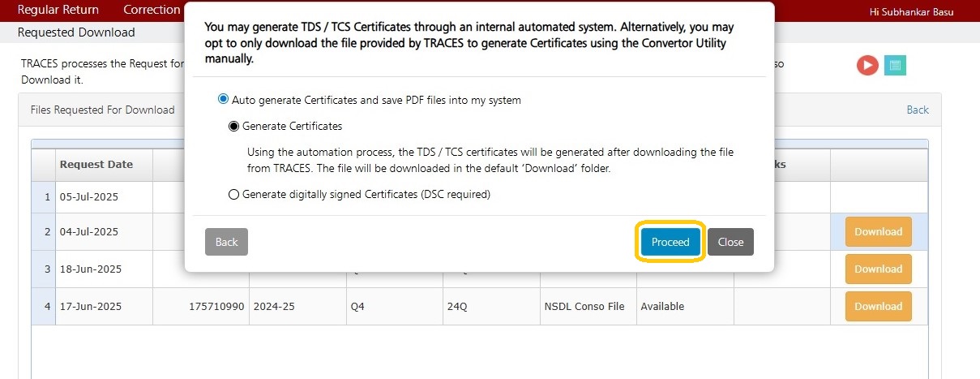980x379 pixels.
Task: Download the 18-Jun-2025 request file
Action: [878, 269]
